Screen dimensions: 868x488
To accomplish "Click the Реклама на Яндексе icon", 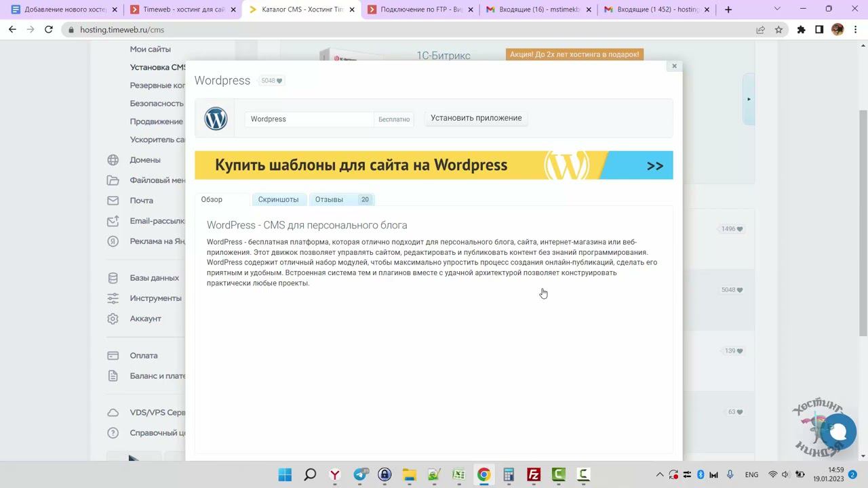I will coord(113,241).
